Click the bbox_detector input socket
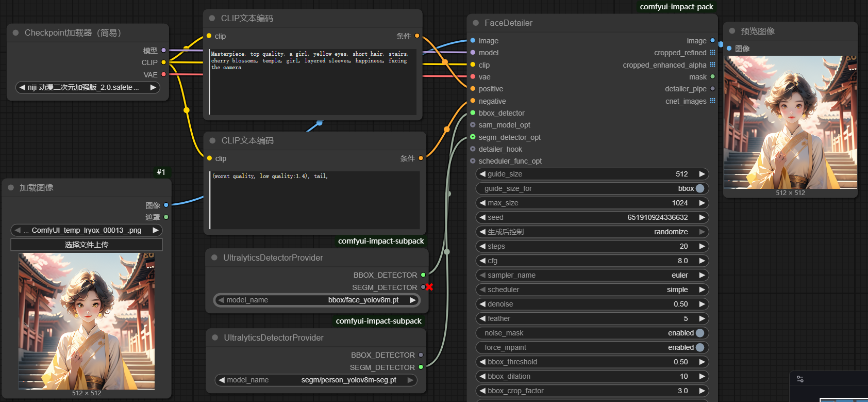868x402 pixels. click(x=473, y=113)
